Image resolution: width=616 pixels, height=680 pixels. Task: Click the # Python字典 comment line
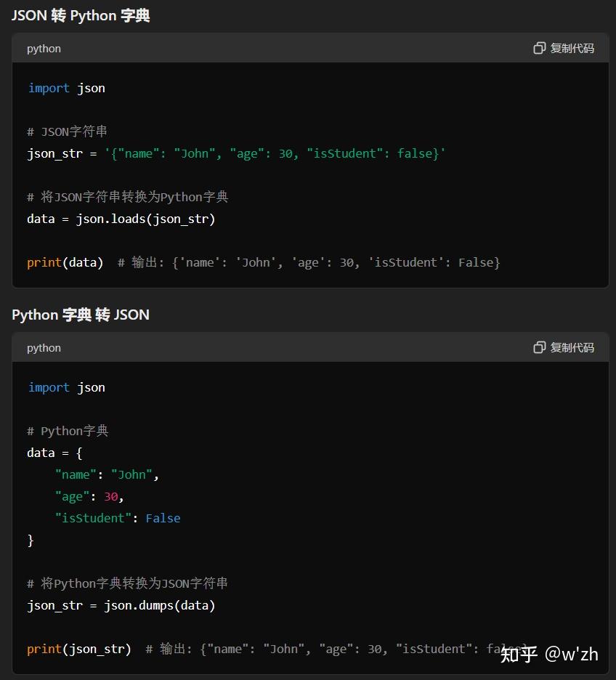point(67,431)
